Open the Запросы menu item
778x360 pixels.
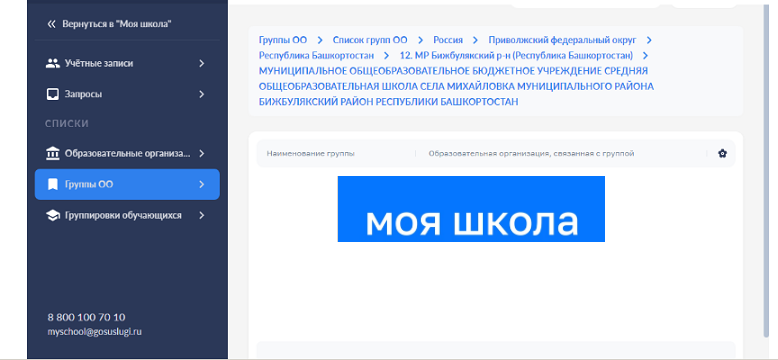(x=127, y=94)
